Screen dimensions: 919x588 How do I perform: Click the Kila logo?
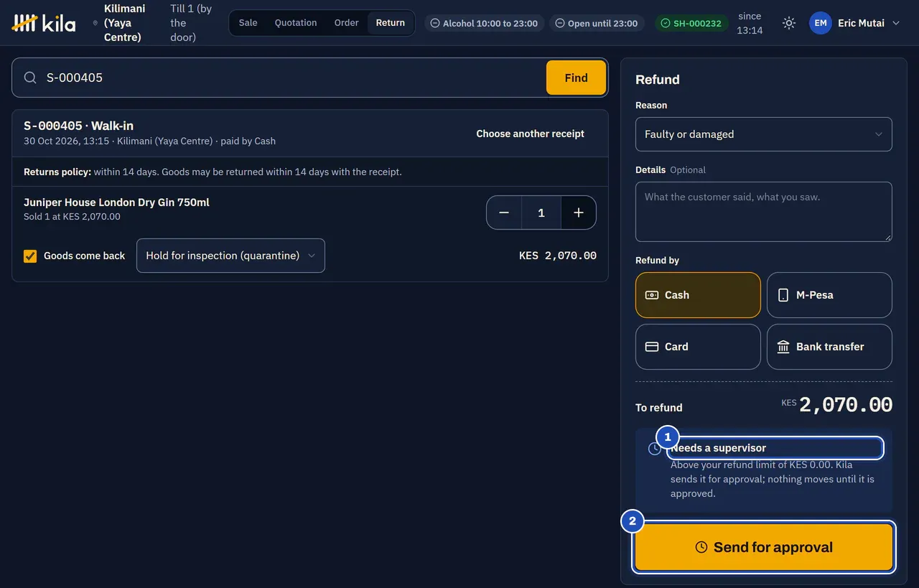click(x=44, y=23)
